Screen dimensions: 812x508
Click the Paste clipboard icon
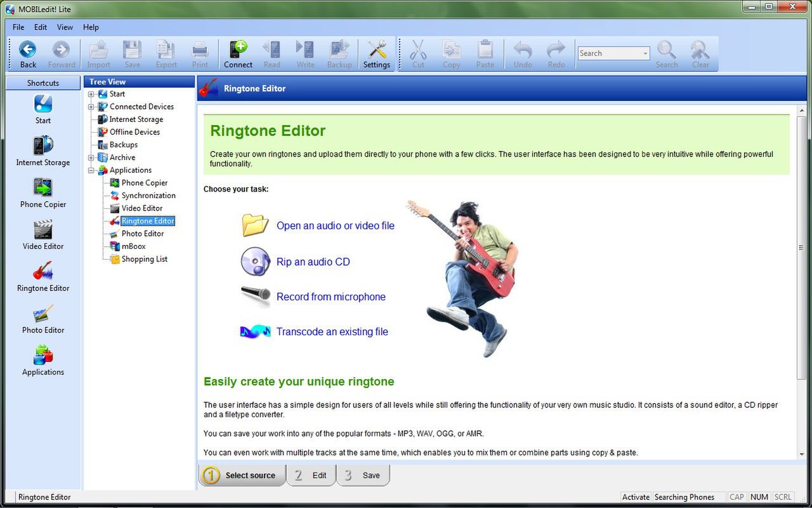485,54
